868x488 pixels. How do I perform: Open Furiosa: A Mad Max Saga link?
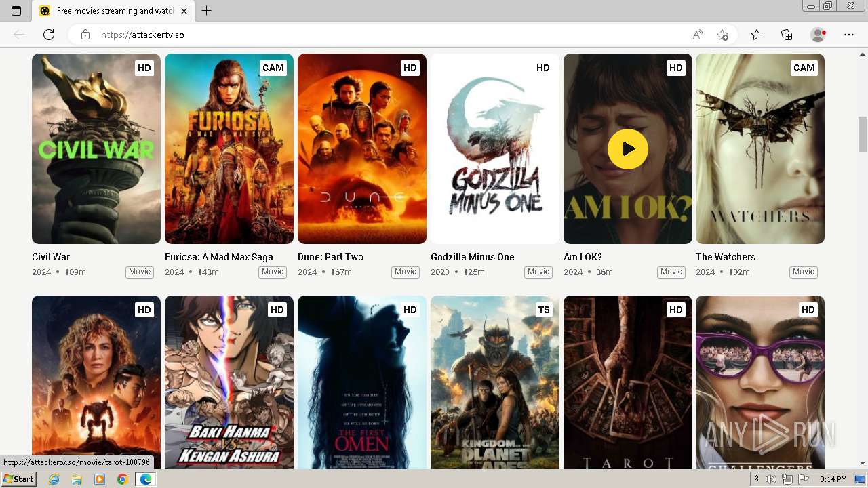coord(219,257)
